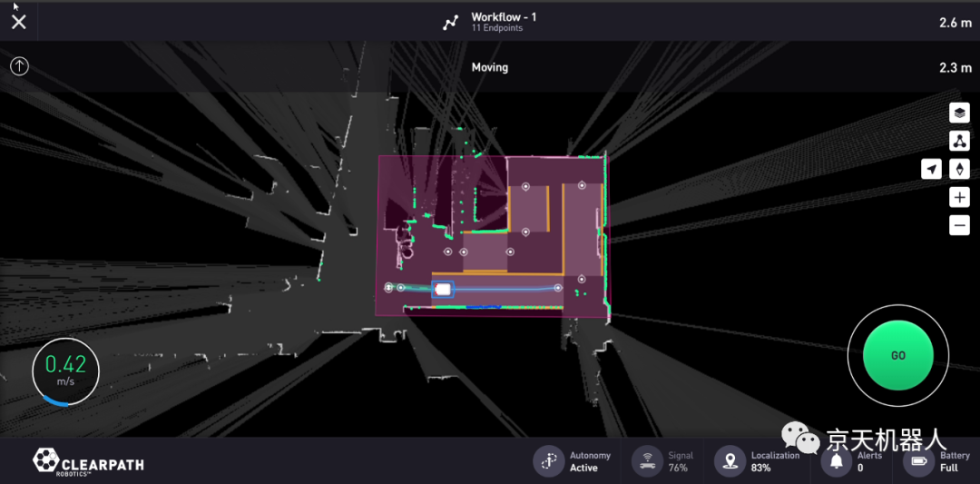This screenshot has width=980, height=484.
Task: Center the map on robot location arrow
Action: click(931, 169)
